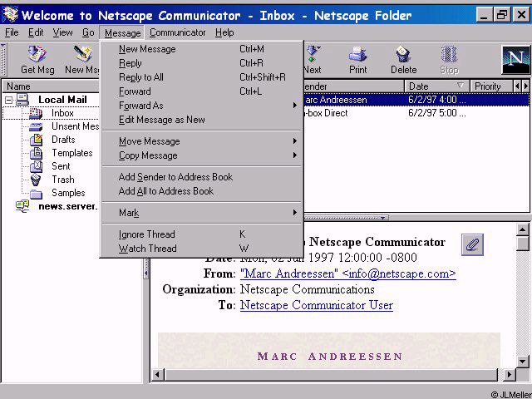Show more columns with right arrow
Image resolution: width=532 pixels, height=399 pixels.
coord(525,86)
